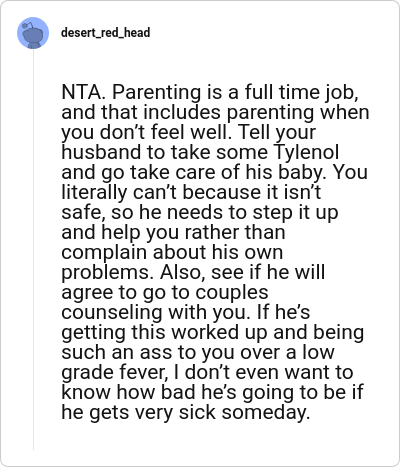This screenshot has width=400, height=467.
Task: Select the phrase "low grade fever"
Action: [x=198, y=362]
